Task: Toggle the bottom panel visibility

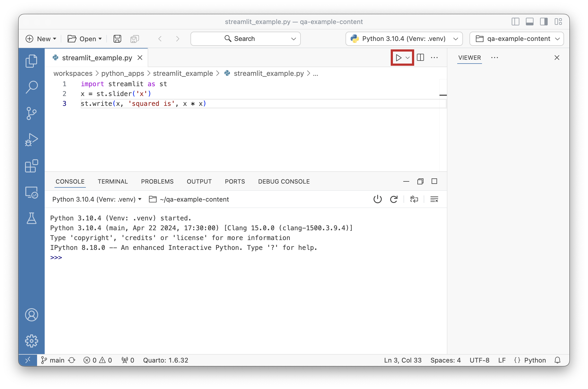Action: pos(530,22)
